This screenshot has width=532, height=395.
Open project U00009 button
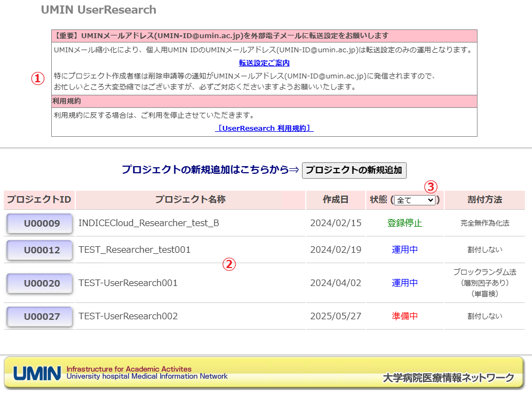[x=39, y=223]
